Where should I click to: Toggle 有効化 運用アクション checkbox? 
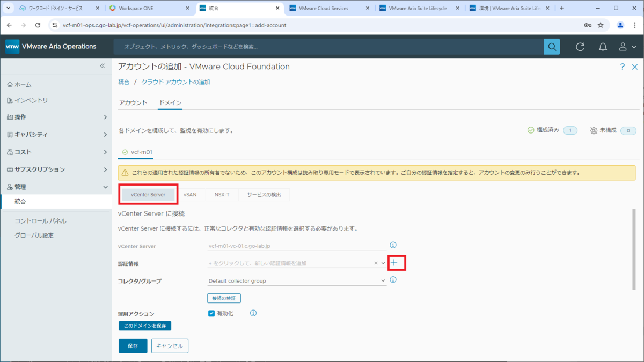[x=211, y=313]
